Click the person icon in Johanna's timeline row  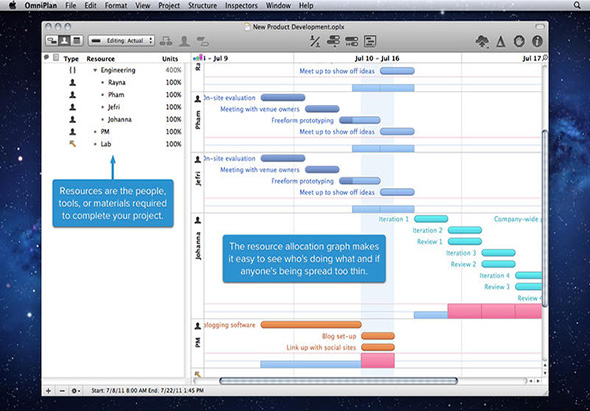tap(198, 220)
